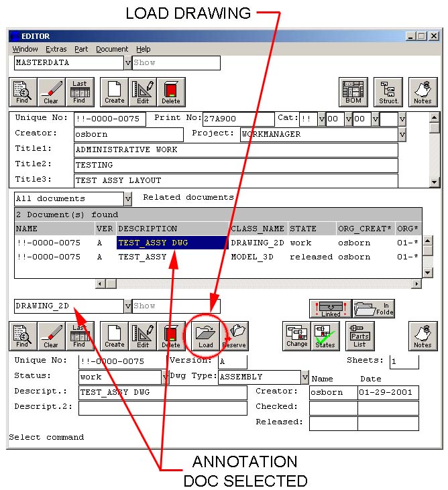
Task: Open the All documents filter dropdown
Action: coord(128,199)
